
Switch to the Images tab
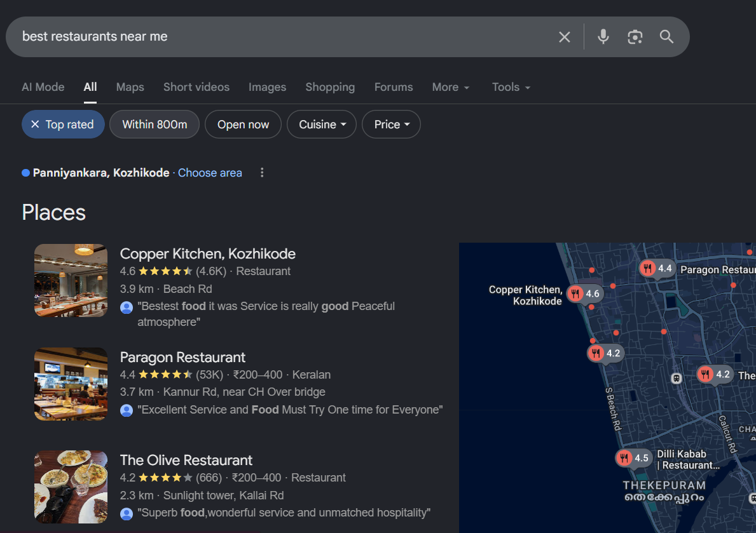pyautogui.click(x=267, y=87)
